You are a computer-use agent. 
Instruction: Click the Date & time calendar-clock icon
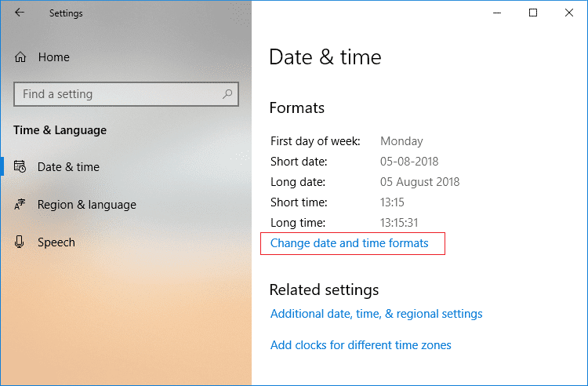[20, 167]
